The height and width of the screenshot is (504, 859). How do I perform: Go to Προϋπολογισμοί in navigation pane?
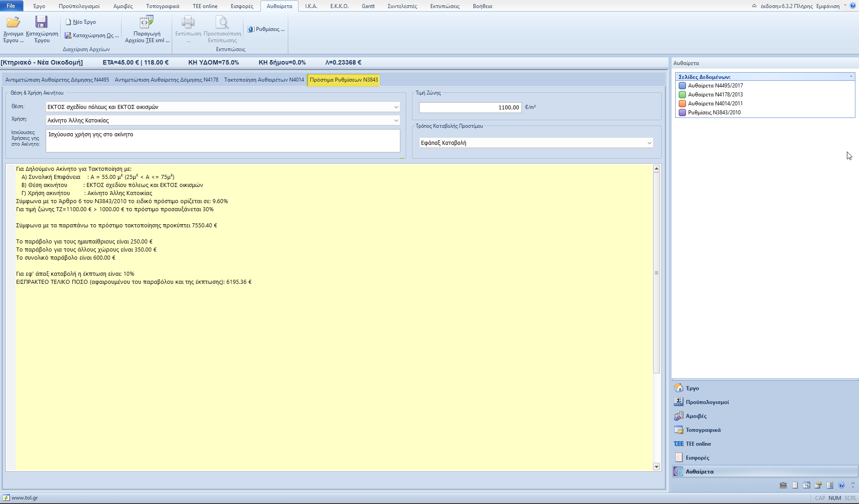[x=707, y=402]
